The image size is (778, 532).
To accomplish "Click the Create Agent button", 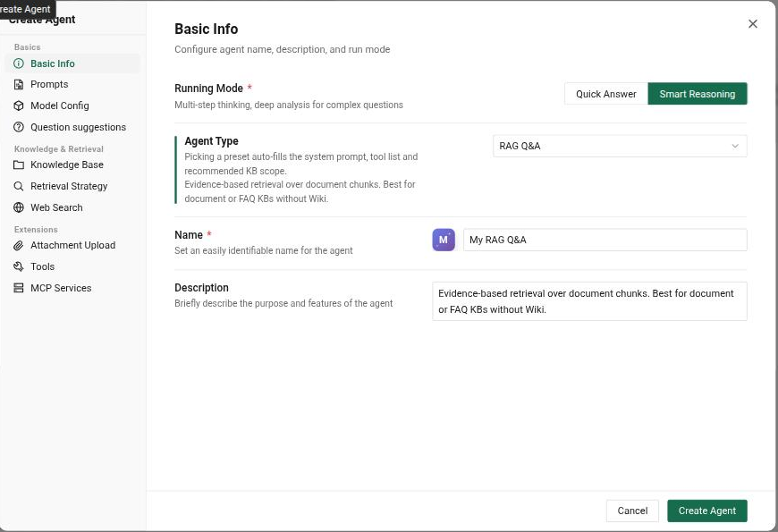I will [x=707, y=511].
